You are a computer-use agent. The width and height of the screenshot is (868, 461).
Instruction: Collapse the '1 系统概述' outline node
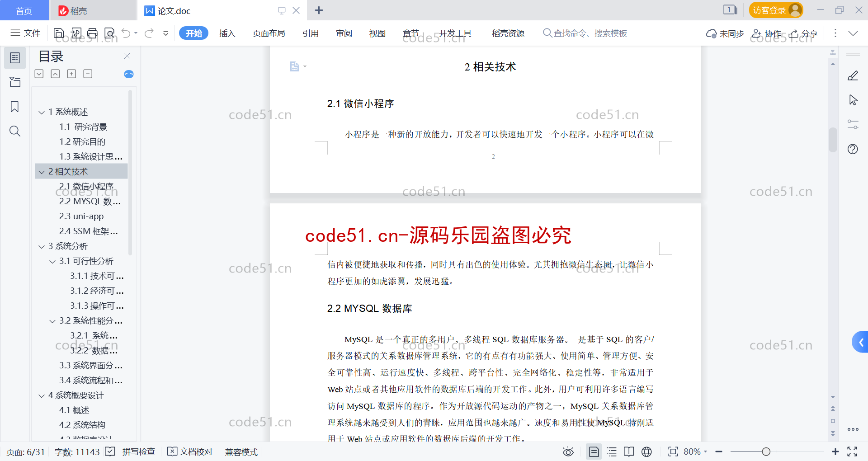[42, 112]
